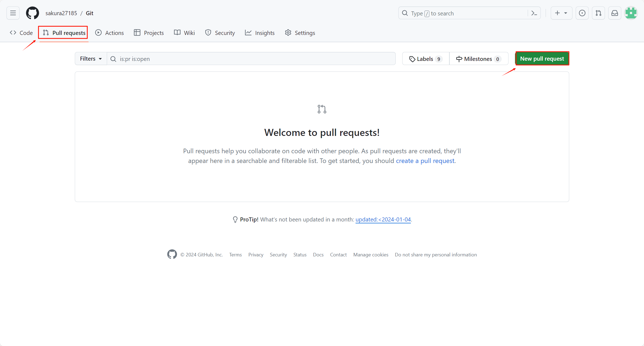
Task: Start a New pull request
Action: coord(542,58)
